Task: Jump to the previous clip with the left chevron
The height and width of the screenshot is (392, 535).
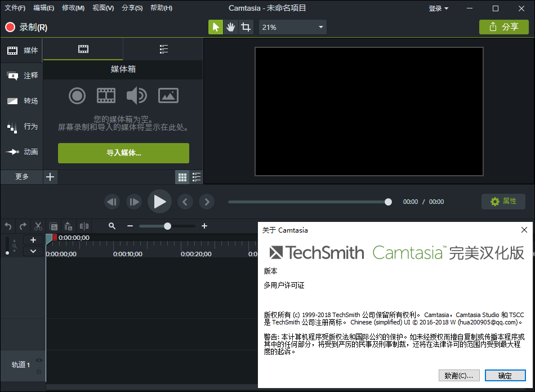Action: (x=185, y=202)
